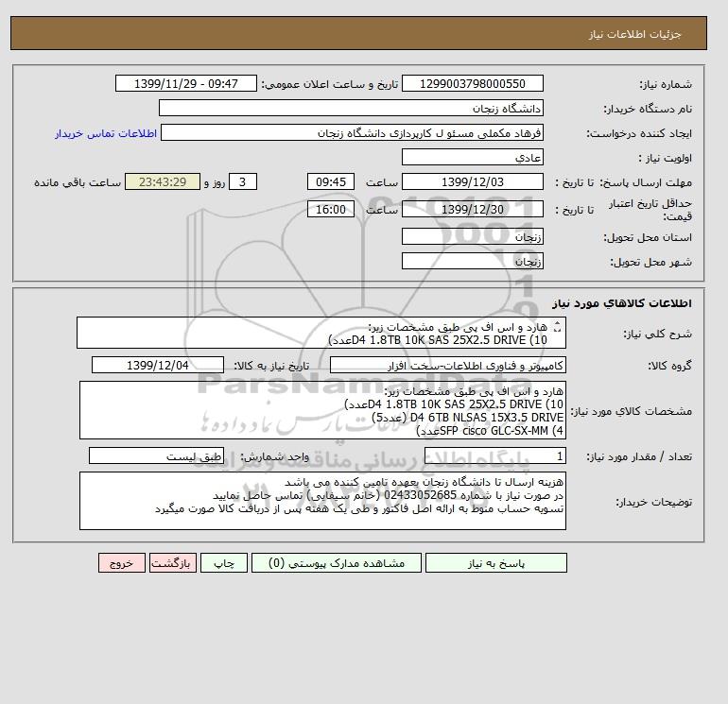Click the label 'تاریخ نیاز به کالا:'
The image size is (728, 704).
[x=271, y=366]
